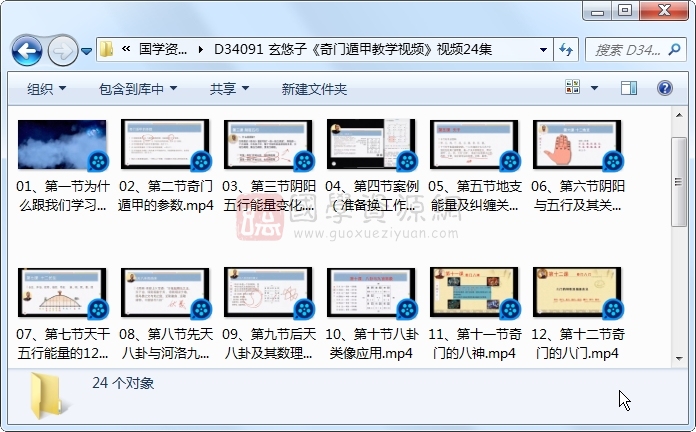The image size is (696, 432).
Task: Click file name 02、第二节奇门遁甲的参数.mp4
Action: (x=166, y=196)
